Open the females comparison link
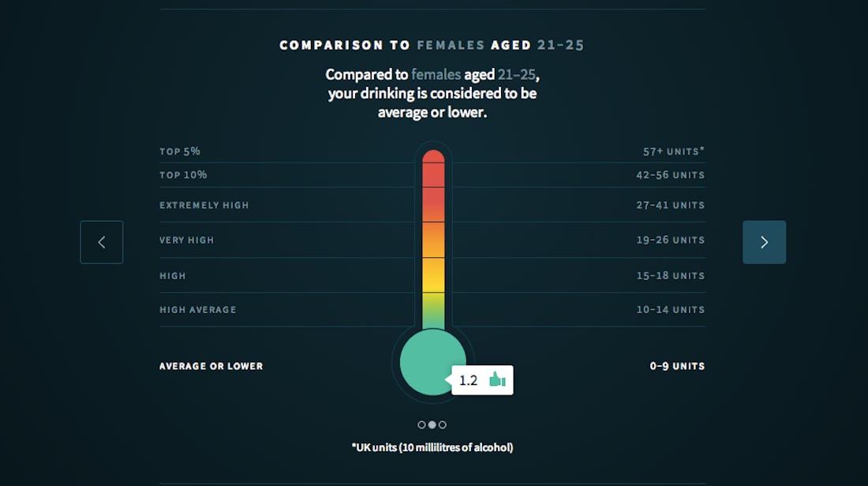The image size is (868, 486). 435,74
